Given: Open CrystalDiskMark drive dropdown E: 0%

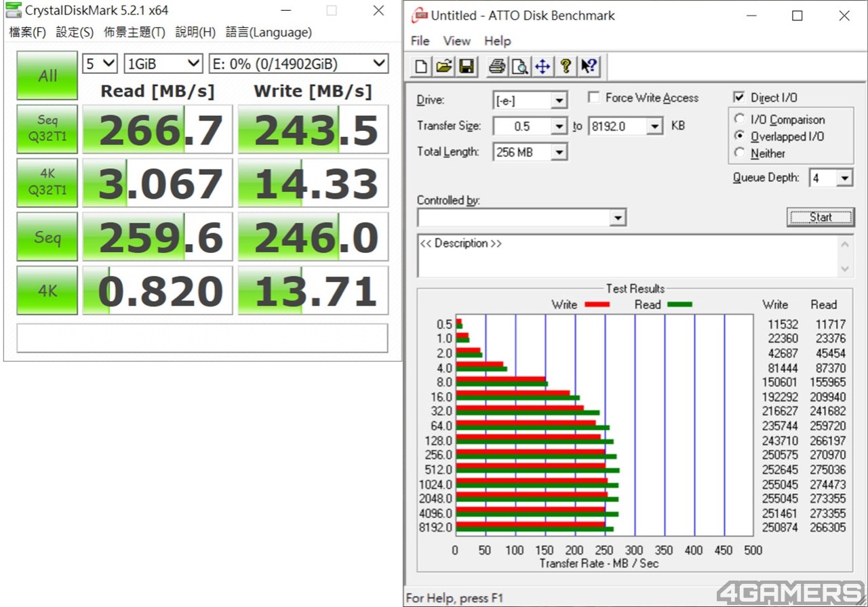Looking at the screenshot, I should [298, 64].
